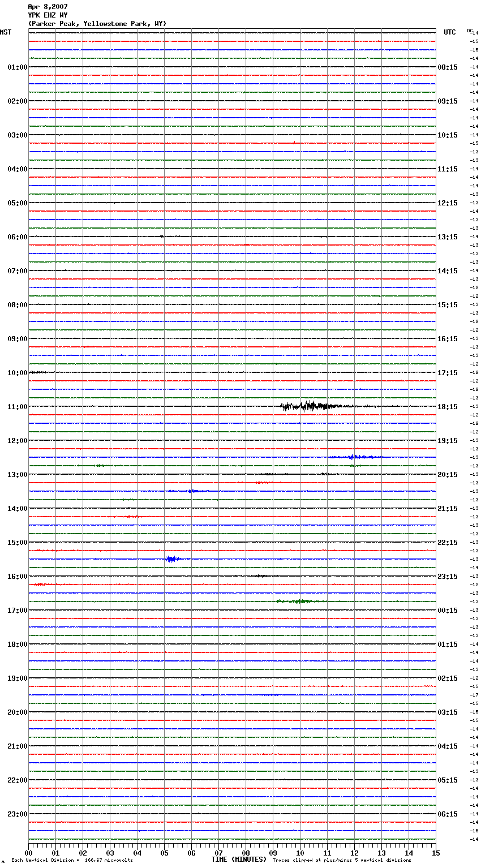Select the 21:00 MST time label
This screenshot has width=481, height=868.
18,746
